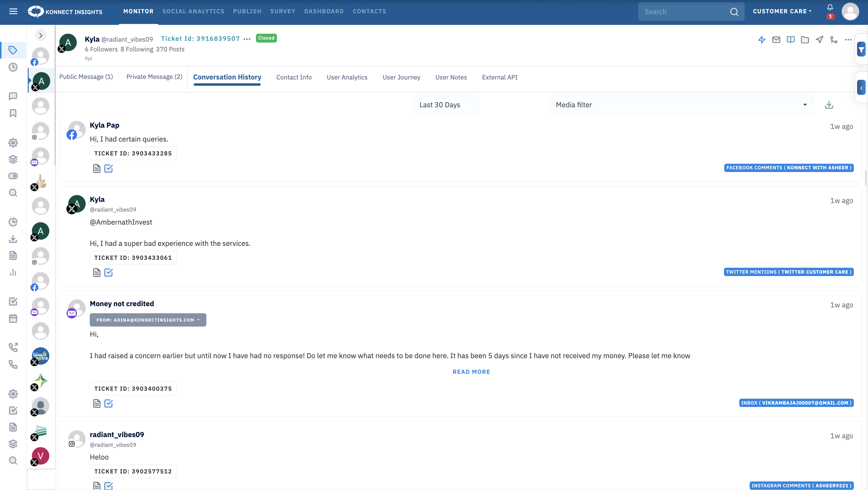Click checkbox icon under ticket 3903433061

click(x=109, y=272)
